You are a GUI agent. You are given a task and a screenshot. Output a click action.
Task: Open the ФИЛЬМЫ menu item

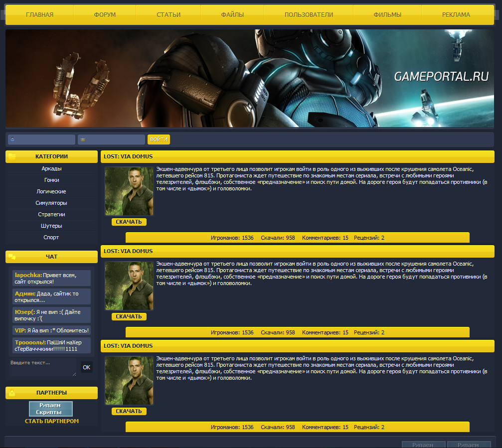(x=387, y=15)
